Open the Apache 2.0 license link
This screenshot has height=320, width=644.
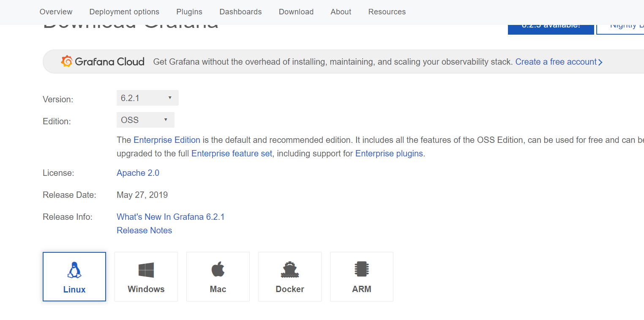tap(138, 173)
